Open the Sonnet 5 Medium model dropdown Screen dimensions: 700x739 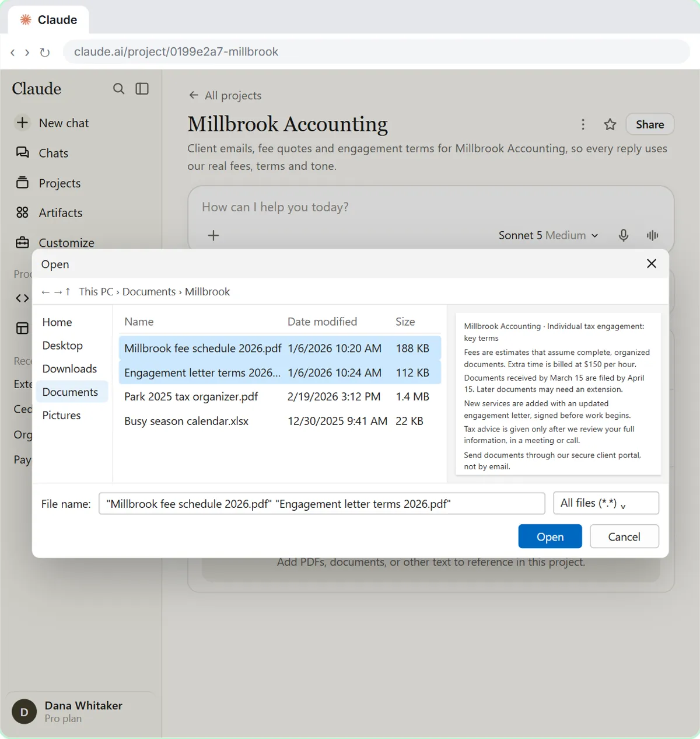pos(548,235)
